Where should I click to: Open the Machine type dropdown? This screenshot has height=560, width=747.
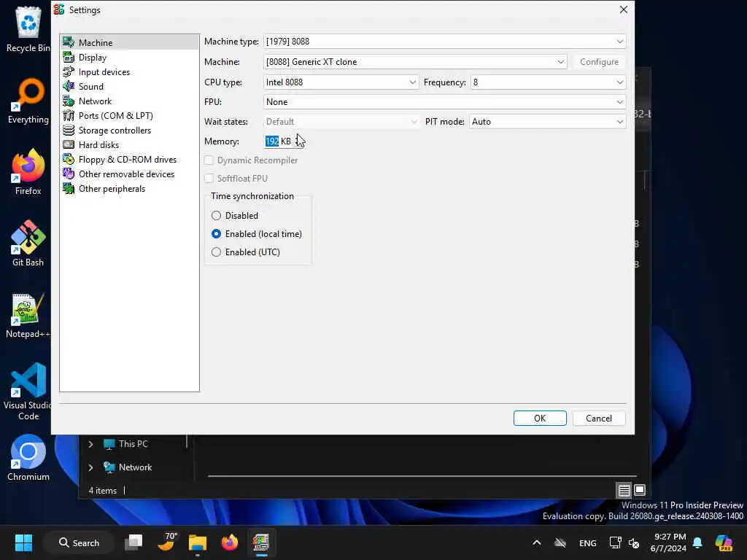tap(444, 42)
